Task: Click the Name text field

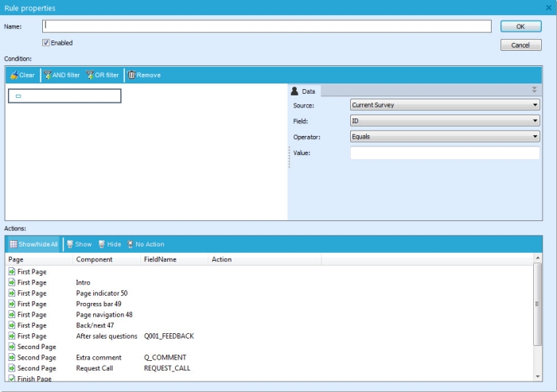Action: click(267, 26)
